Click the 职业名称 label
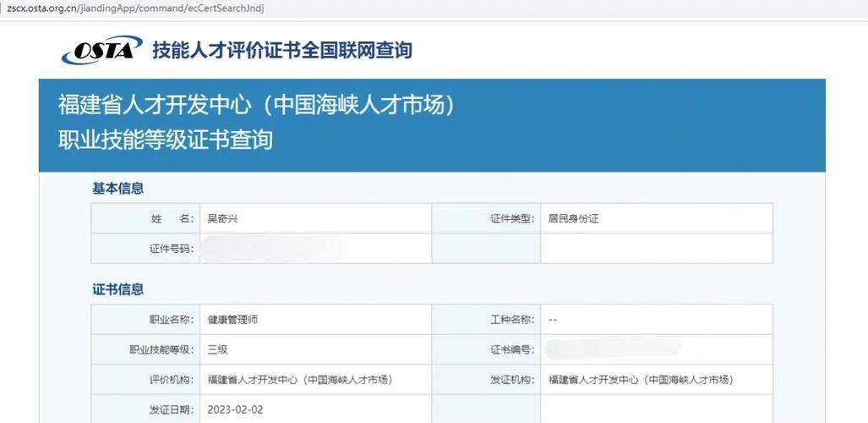868x423 pixels. point(172,319)
